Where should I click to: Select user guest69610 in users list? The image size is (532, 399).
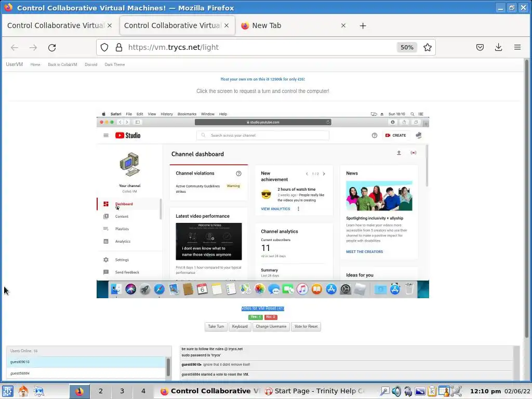click(86, 362)
